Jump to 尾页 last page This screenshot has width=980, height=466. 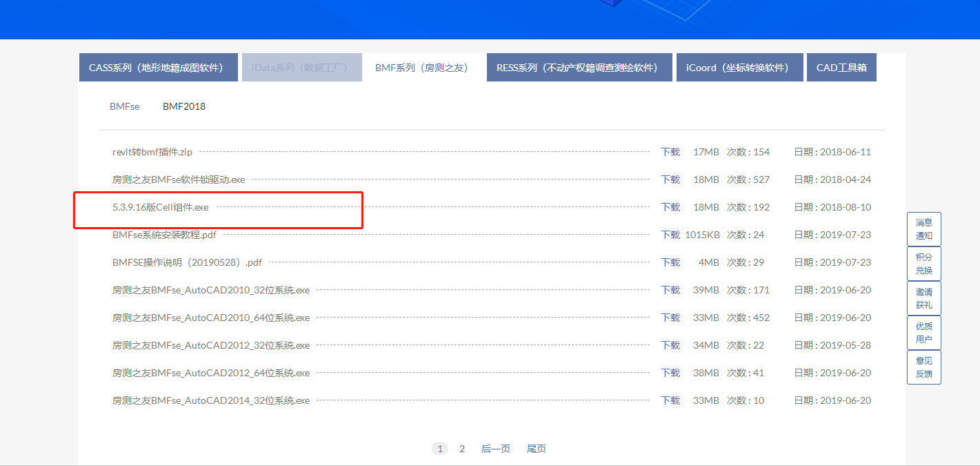[x=537, y=449]
